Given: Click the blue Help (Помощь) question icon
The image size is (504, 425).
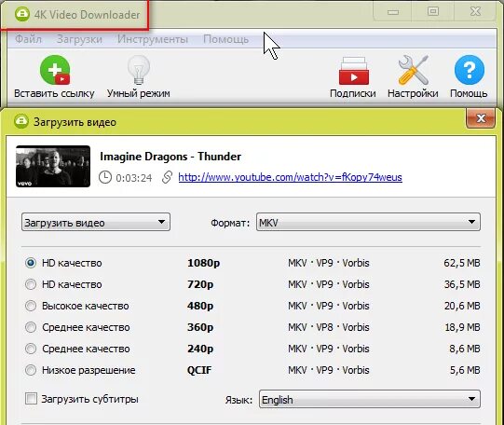Looking at the screenshot, I should pyautogui.click(x=470, y=70).
